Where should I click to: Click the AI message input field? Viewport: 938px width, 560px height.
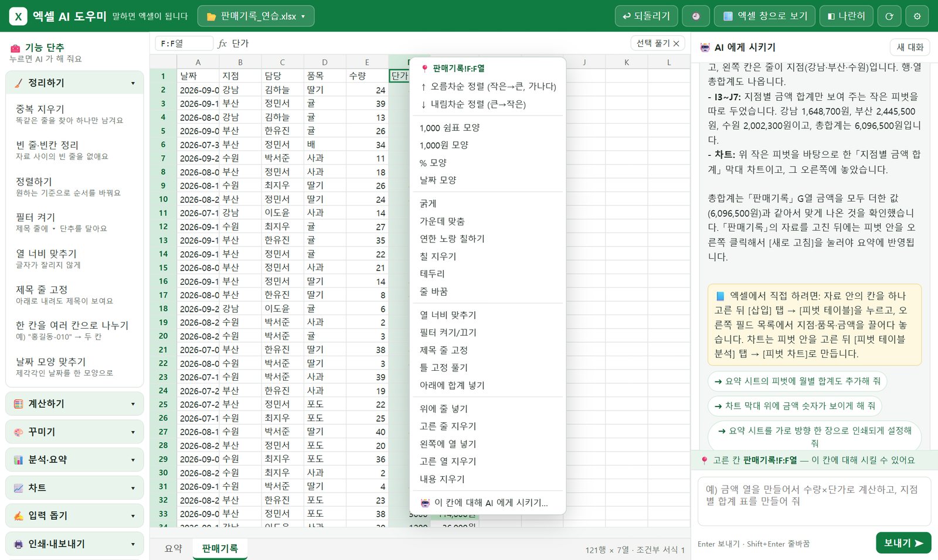tap(814, 501)
